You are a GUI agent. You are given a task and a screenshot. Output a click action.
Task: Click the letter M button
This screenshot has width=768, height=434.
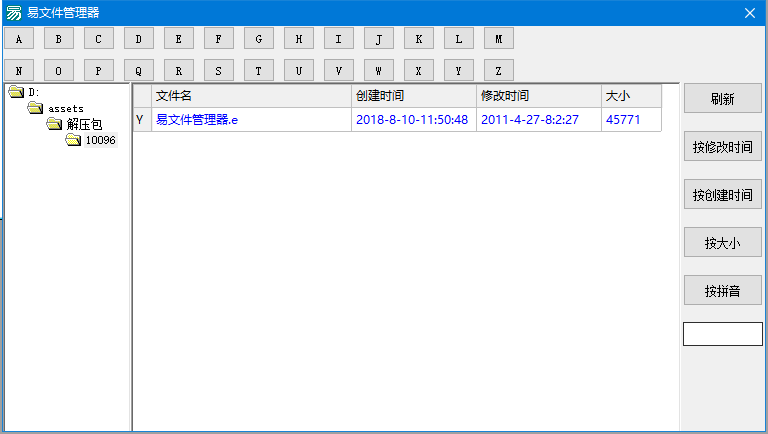pos(499,39)
